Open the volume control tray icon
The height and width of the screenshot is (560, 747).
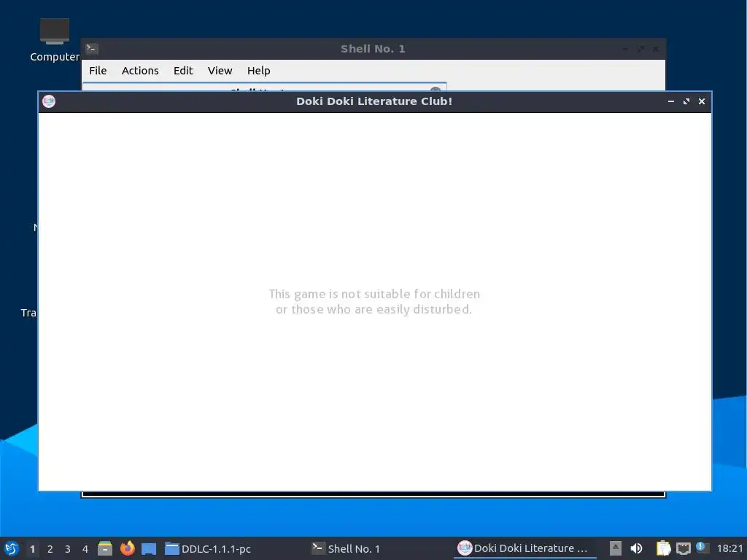636,548
